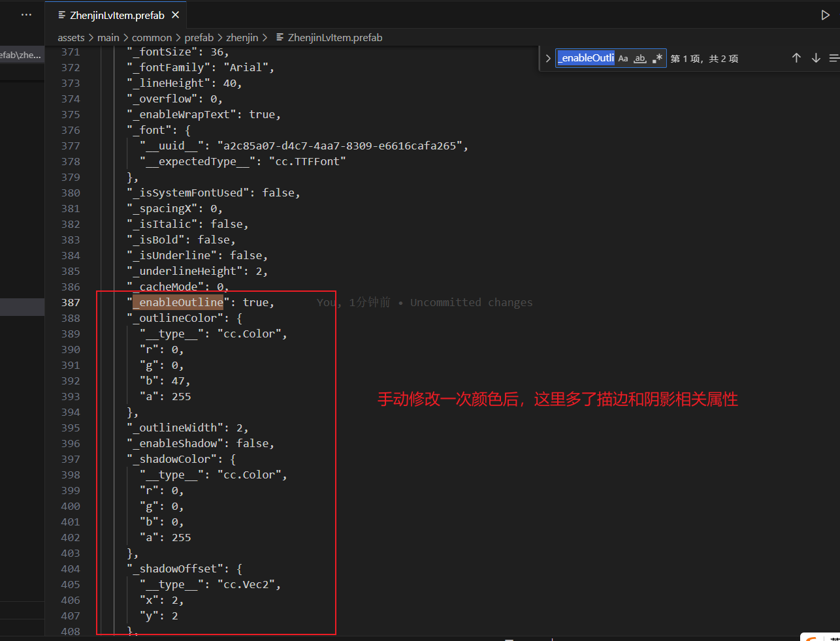Click the "x": 2 line under _shadowOffset
The width and height of the screenshot is (840, 641).
pos(161,600)
